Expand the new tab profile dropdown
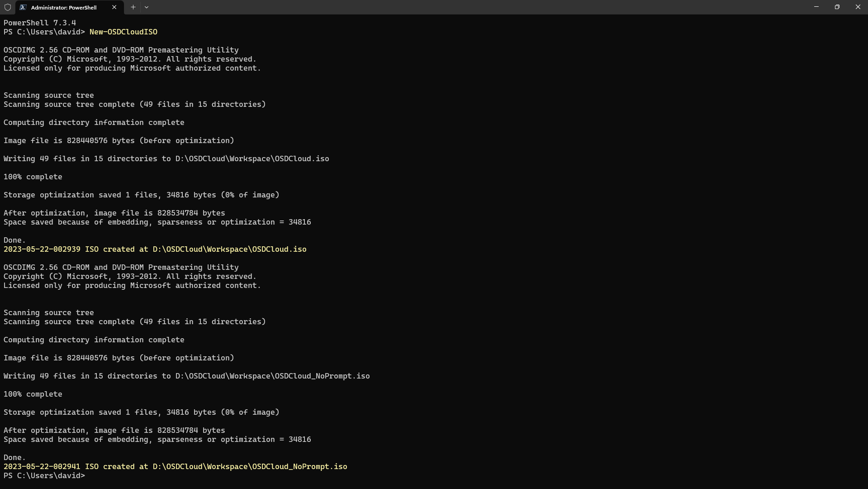This screenshot has height=489, width=868. [x=147, y=7]
